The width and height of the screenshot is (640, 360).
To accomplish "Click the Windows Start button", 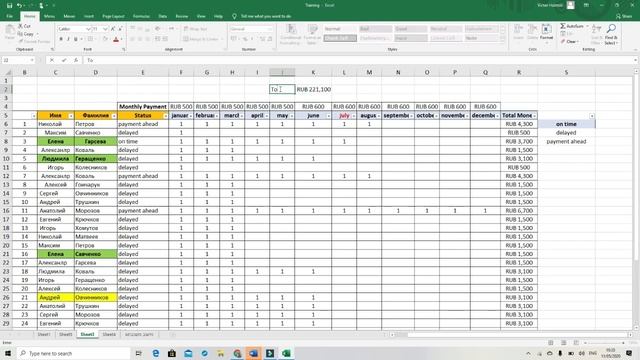I will point(8,353).
